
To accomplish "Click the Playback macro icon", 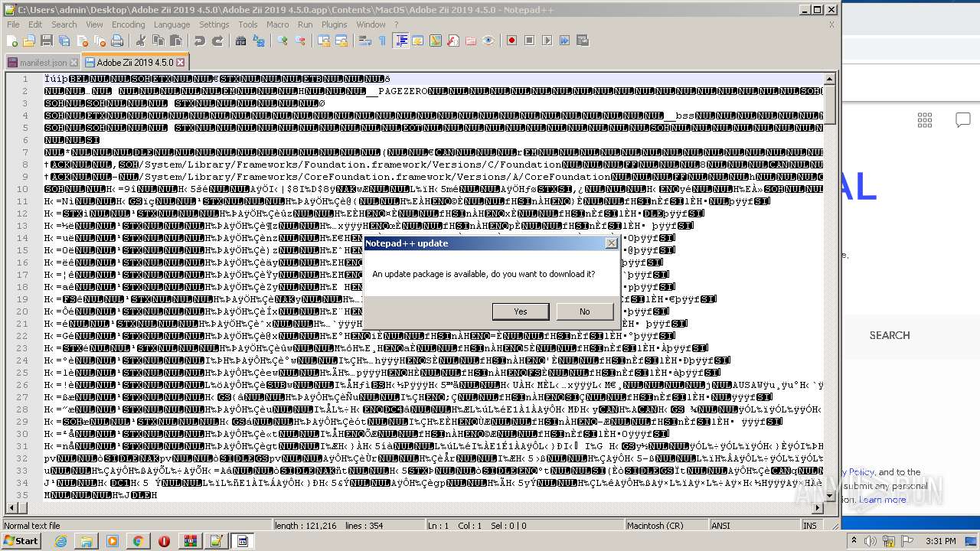I will pyautogui.click(x=547, y=41).
